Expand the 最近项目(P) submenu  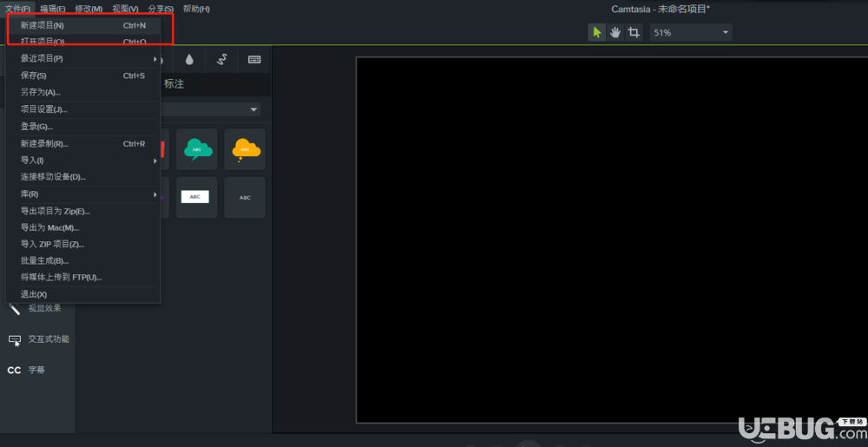pyautogui.click(x=83, y=58)
